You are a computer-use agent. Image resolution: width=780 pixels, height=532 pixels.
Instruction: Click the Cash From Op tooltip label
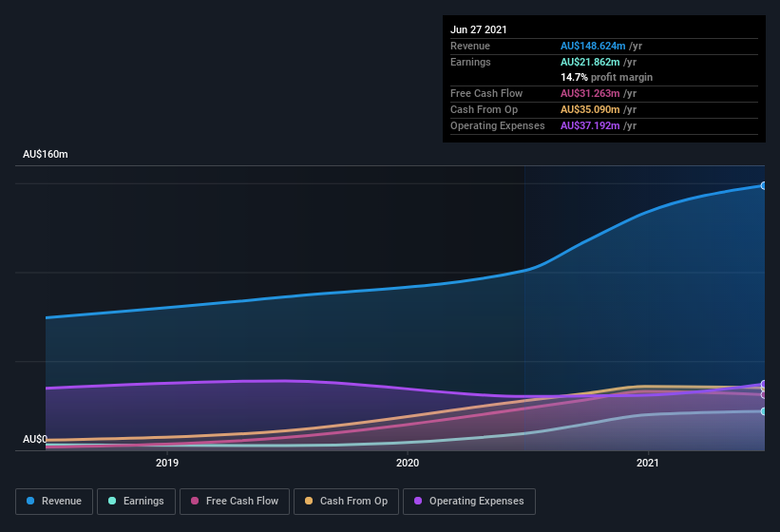[484, 109]
